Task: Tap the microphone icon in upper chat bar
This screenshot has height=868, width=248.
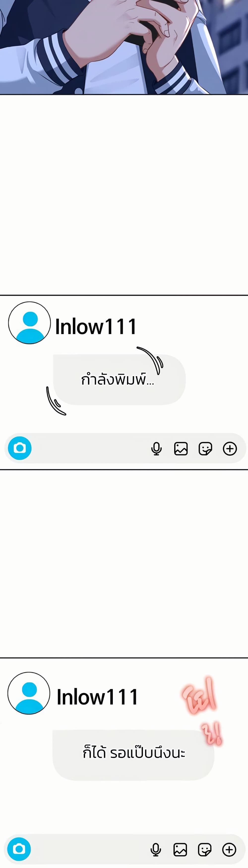Action: [156, 449]
